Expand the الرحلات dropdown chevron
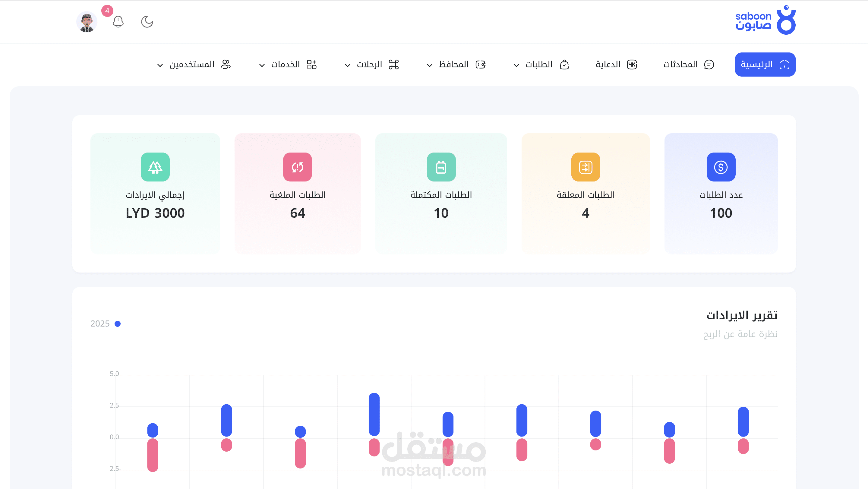This screenshot has width=868, height=489. (347, 65)
